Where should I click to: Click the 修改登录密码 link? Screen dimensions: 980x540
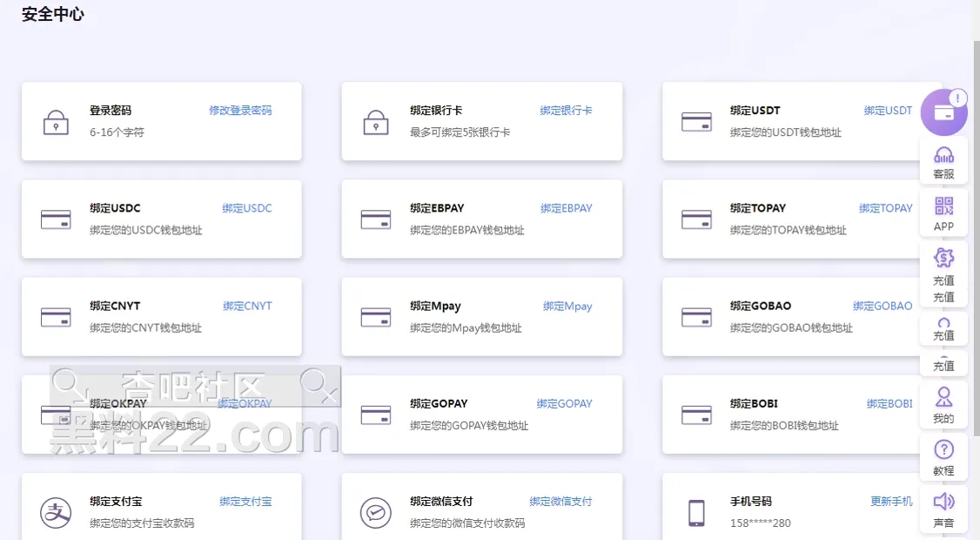pos(240,111)
